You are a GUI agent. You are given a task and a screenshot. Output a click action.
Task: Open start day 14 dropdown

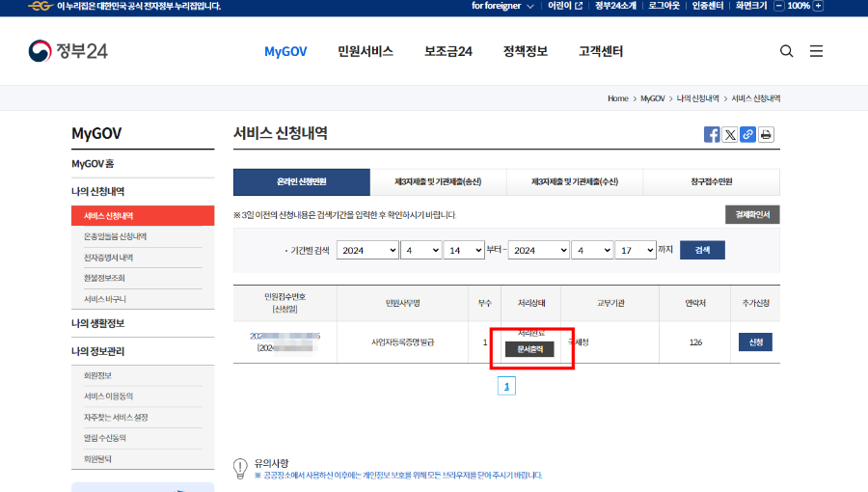point(464,250)
